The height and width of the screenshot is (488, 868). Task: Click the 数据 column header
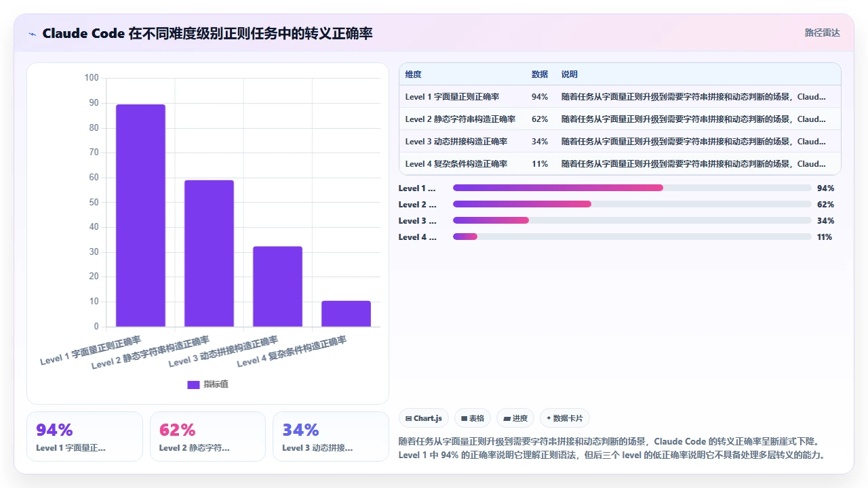pyautogui.click(x=540, y=75)
